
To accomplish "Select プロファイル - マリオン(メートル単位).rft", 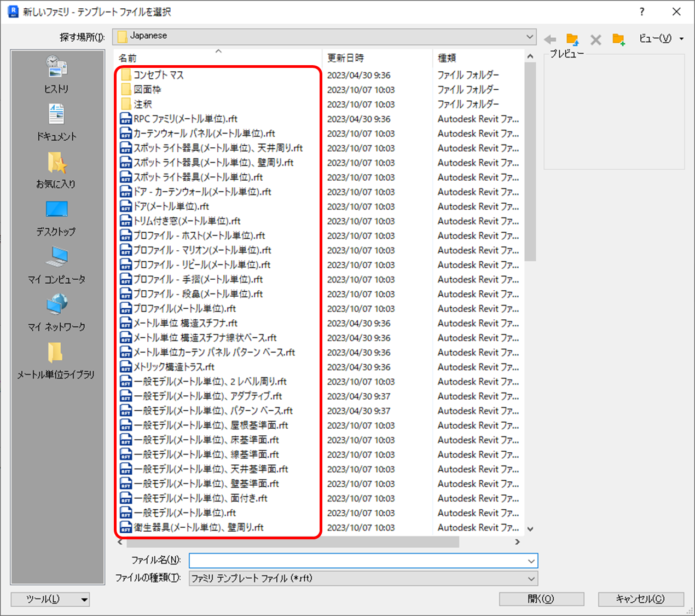I will click(196, 250).
